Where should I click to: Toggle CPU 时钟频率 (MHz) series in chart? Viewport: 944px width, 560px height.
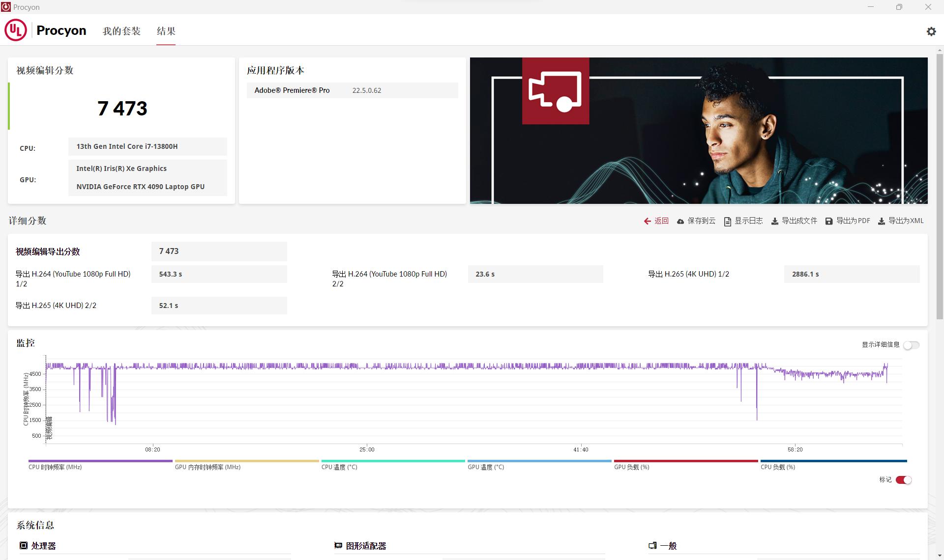(x=100, y=461)
